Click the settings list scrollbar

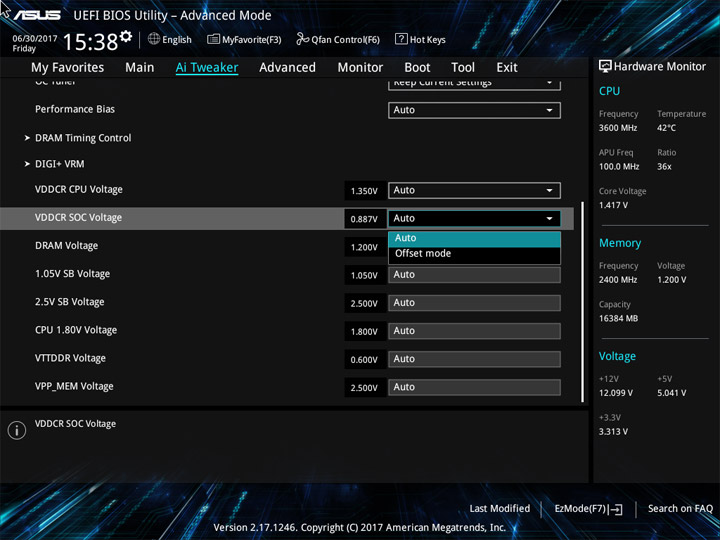[x=582, y=302]
